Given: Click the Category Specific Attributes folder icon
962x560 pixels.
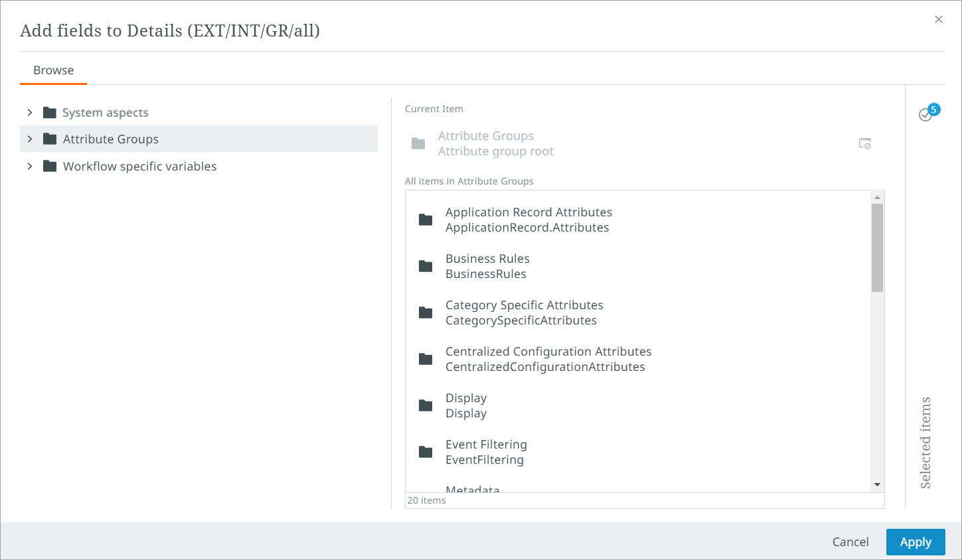Looking at the screenshot, I should pyautogui.click(x=426, y=313).
